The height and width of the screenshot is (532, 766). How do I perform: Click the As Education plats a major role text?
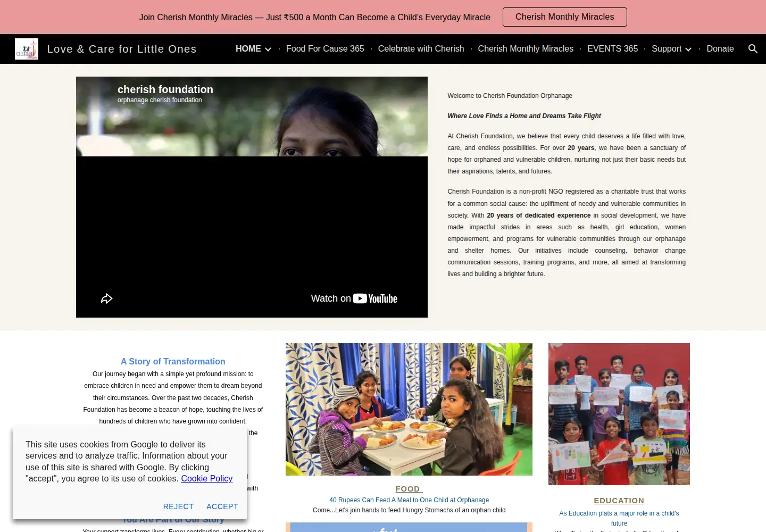(x=619, y=518)
